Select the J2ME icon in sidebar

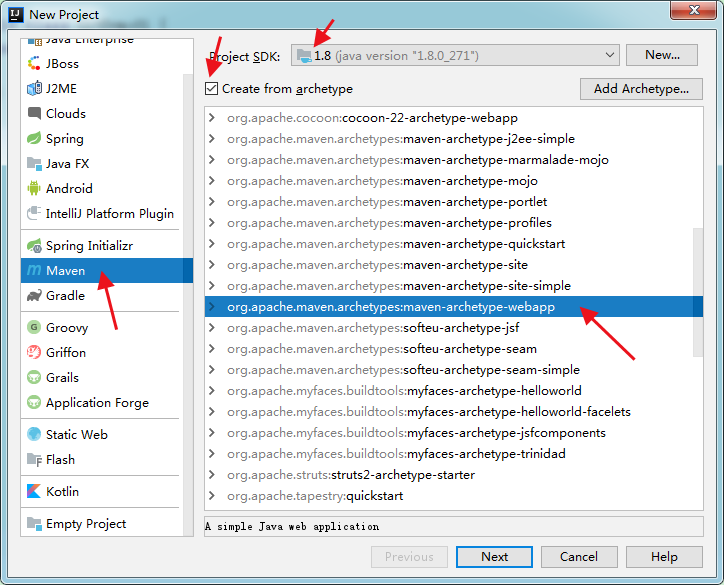(x=34, y=88)
